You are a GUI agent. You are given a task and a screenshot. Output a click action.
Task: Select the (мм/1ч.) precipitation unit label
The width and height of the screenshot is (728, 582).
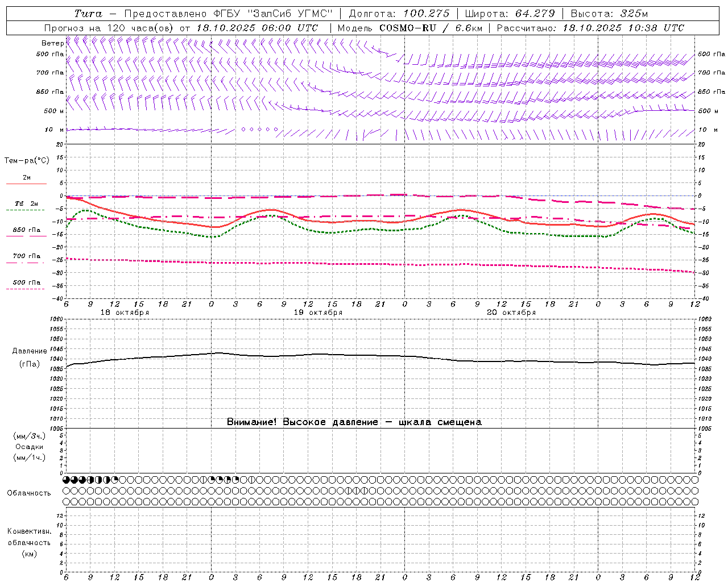click(x=30, y=458)
